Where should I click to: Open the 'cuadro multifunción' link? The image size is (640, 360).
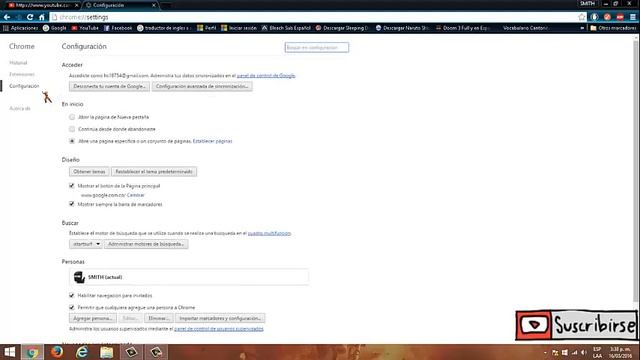[269, 233]
